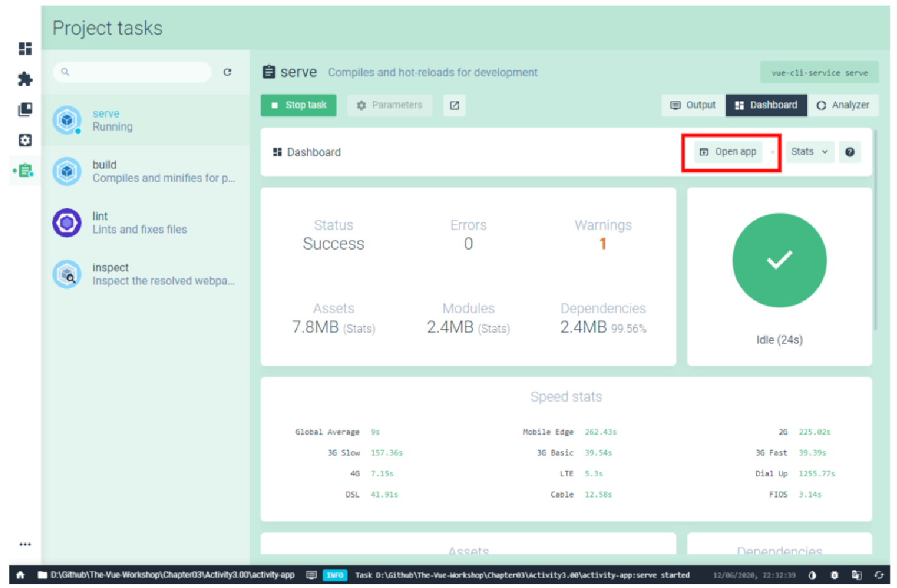Screen dimensions: 897x588
Task: Click the help question mark icon
Action: (849, 152)
